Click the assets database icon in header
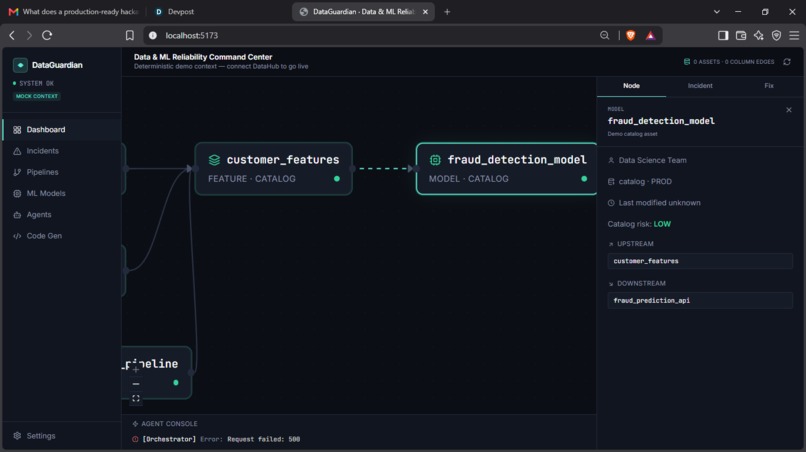 (687, 62)
